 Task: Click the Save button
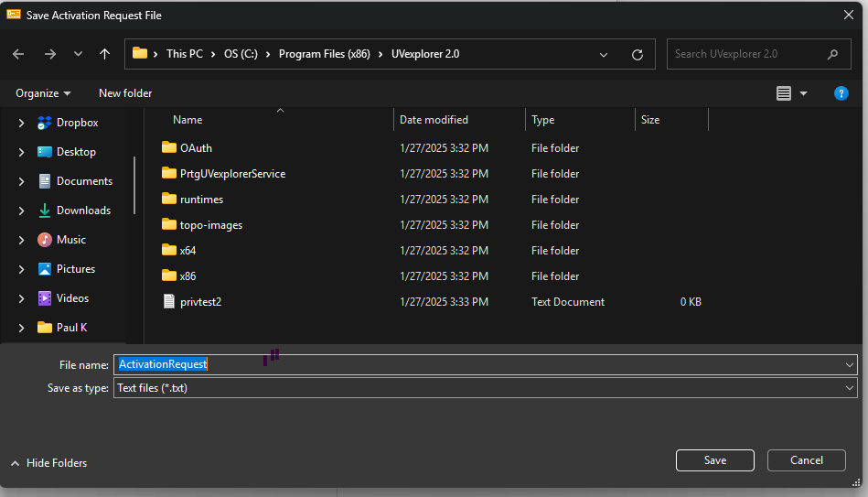click(714, 460)
